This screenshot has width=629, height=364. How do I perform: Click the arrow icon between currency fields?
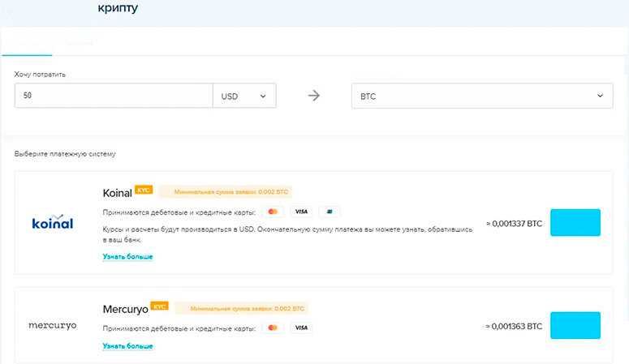pos(314,96)
